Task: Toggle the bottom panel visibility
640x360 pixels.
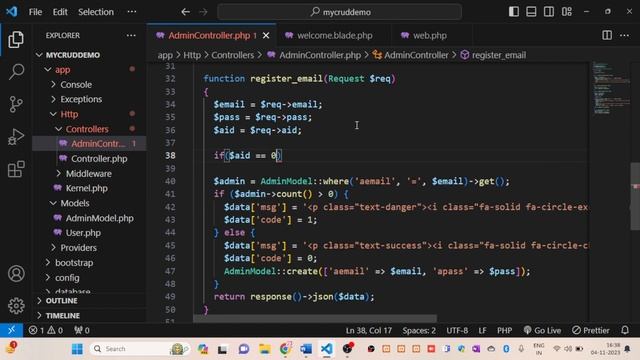Action: (x=531, y=11)
